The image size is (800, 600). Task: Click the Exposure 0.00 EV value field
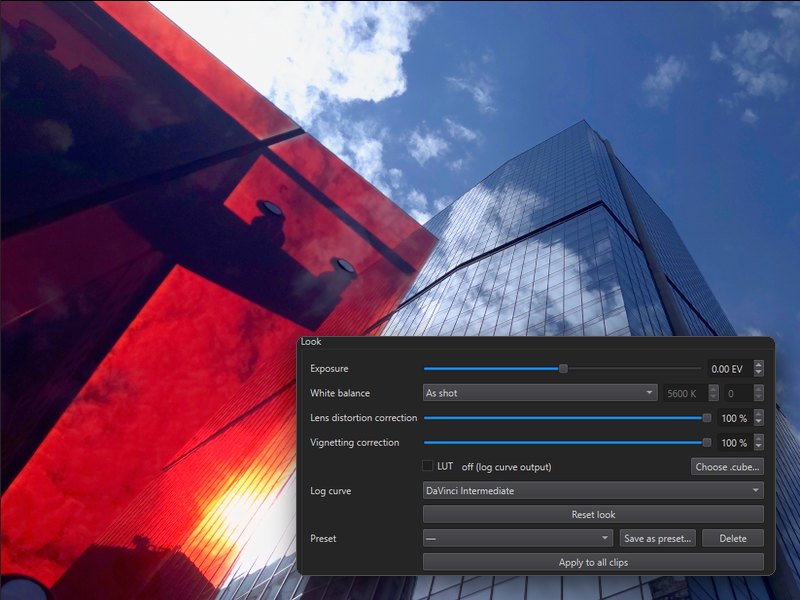coord(730,369)
